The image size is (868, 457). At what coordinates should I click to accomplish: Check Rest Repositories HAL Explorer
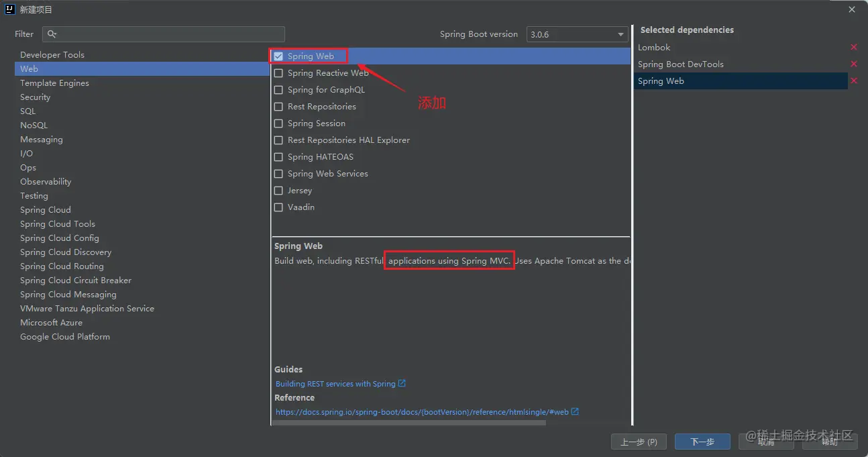point(278,140)
